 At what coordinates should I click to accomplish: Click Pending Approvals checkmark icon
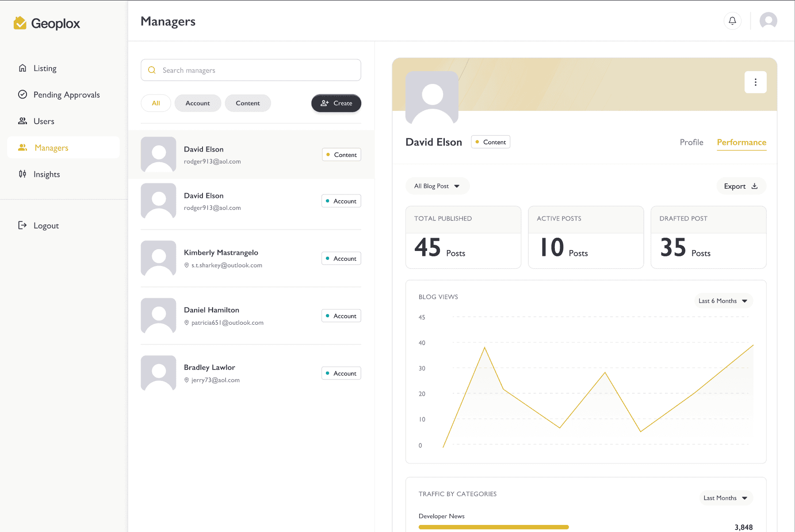pyautogui.click(x=23, y=95)
